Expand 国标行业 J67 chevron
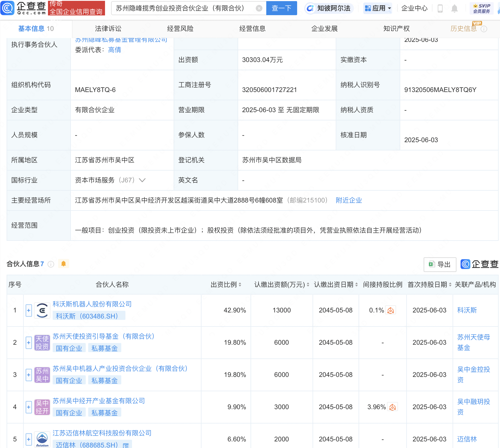 tap(142, 180)
